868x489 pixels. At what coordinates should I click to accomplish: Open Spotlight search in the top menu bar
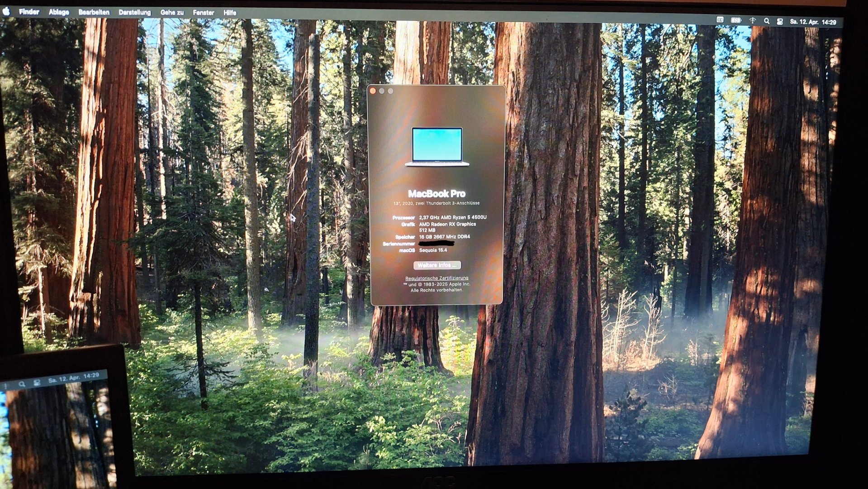767,21
